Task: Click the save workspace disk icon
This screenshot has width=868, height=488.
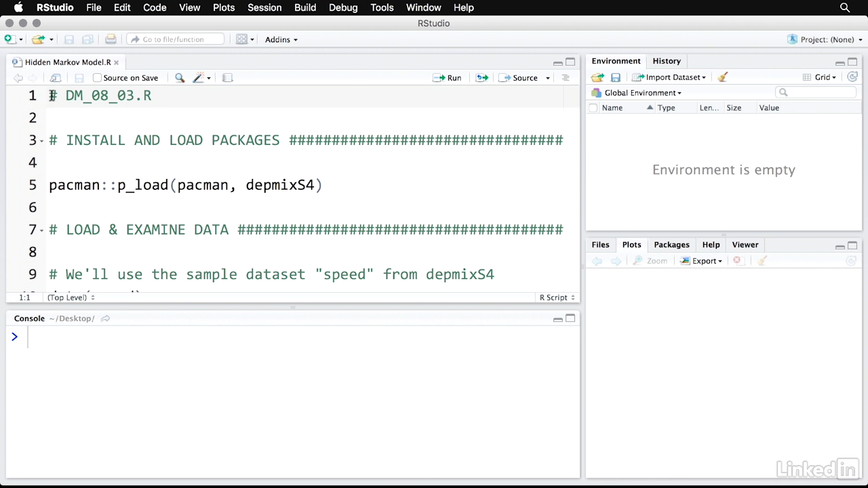Action: pos(616,77)
